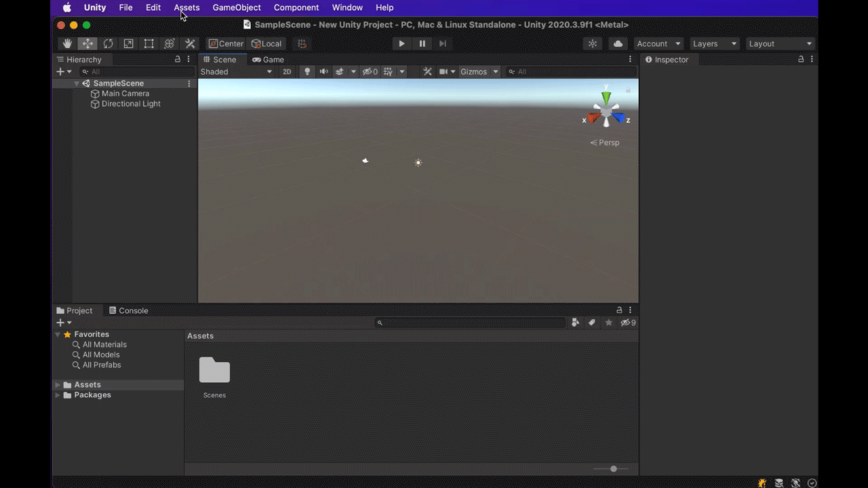868x488 pixels.
Task: Click the Scene view component tools icon
Action: point(427,72)
